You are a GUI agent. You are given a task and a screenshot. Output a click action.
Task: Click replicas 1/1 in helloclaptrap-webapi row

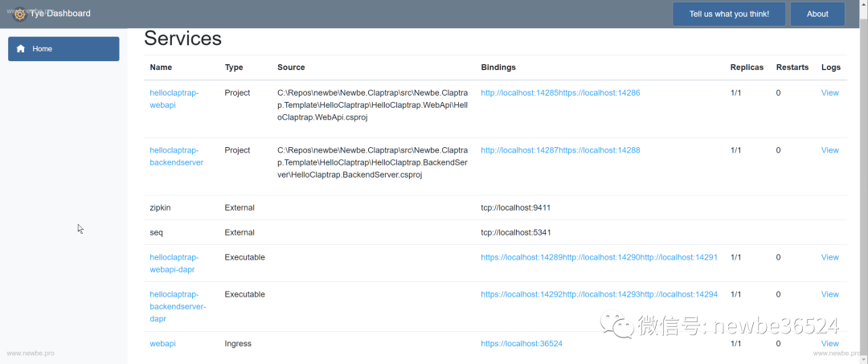(x=735, y=93)
